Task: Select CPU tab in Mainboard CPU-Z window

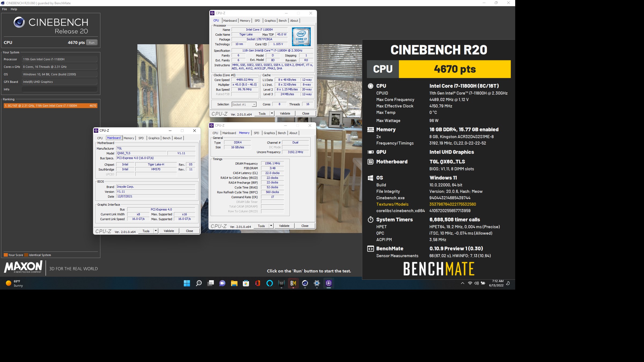Action: [x=100, y=138]
